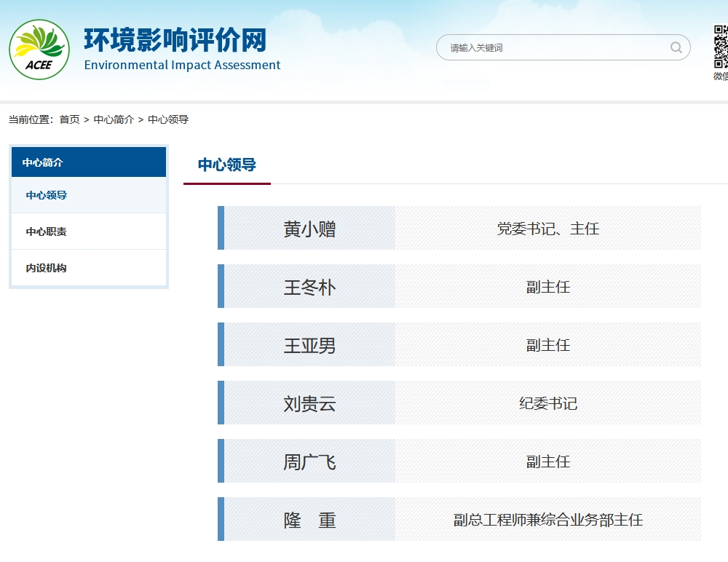This screenshot has width=728, height=562.
Task: Open the 中心简介 breadcrumb link
Action: coord(114,120)
